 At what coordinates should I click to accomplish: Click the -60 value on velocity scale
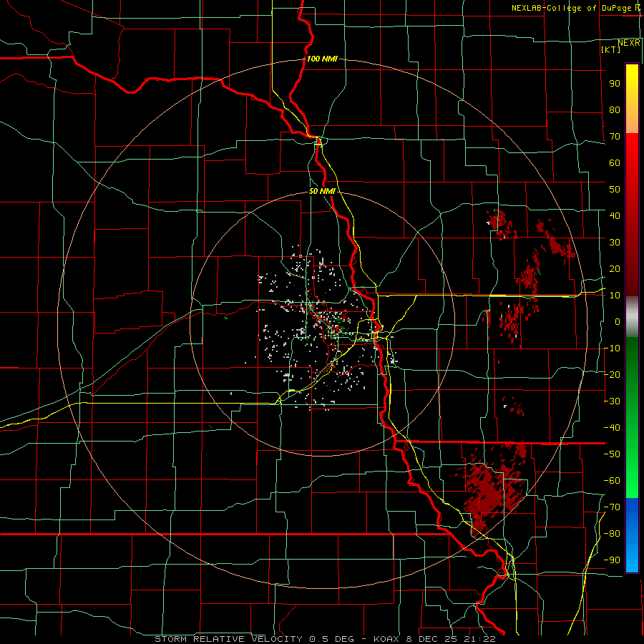[x=612, y=481]
